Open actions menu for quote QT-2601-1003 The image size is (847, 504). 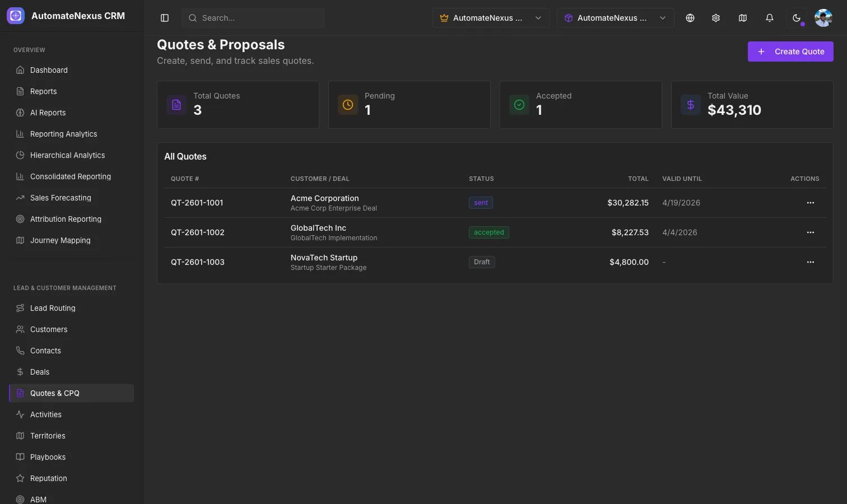pos(811,262)
